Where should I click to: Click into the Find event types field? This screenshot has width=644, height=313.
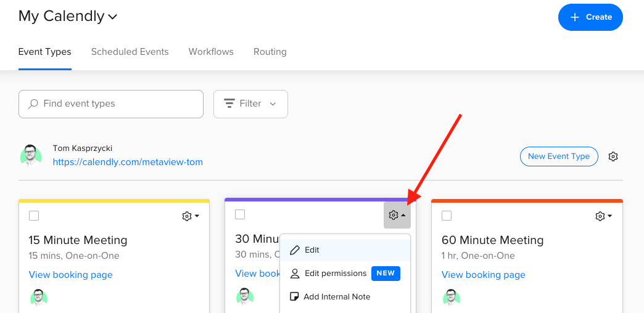117,104
